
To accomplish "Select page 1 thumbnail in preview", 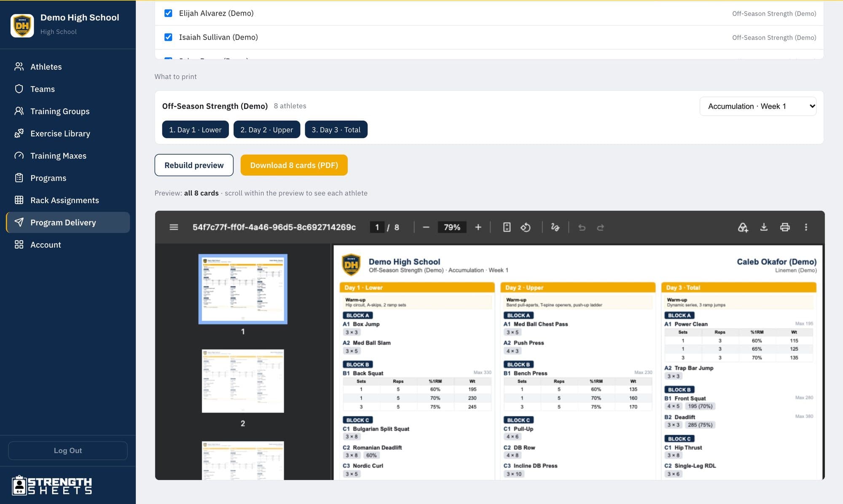I will tap(243, 289).
